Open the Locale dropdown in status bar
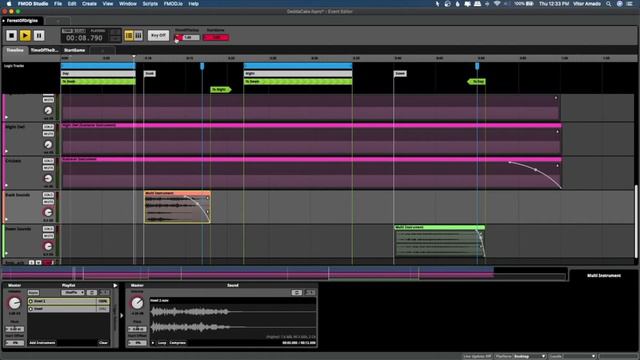Screen dimensions: 640x360 click(x=572, y=356)
